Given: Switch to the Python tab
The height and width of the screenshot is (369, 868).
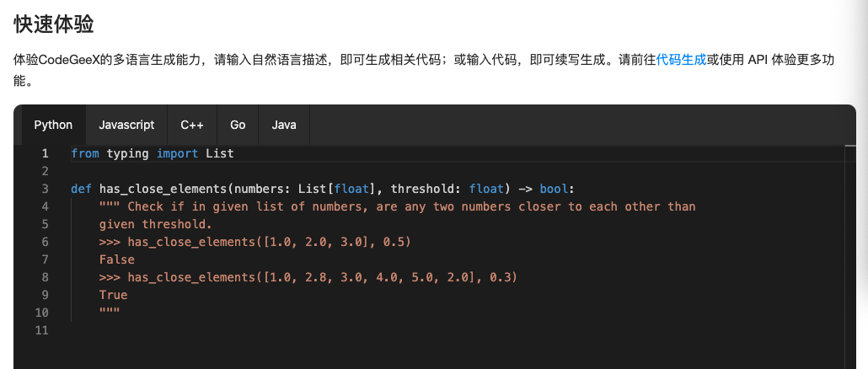Looking at the screenshot, I should pos(54,125).
